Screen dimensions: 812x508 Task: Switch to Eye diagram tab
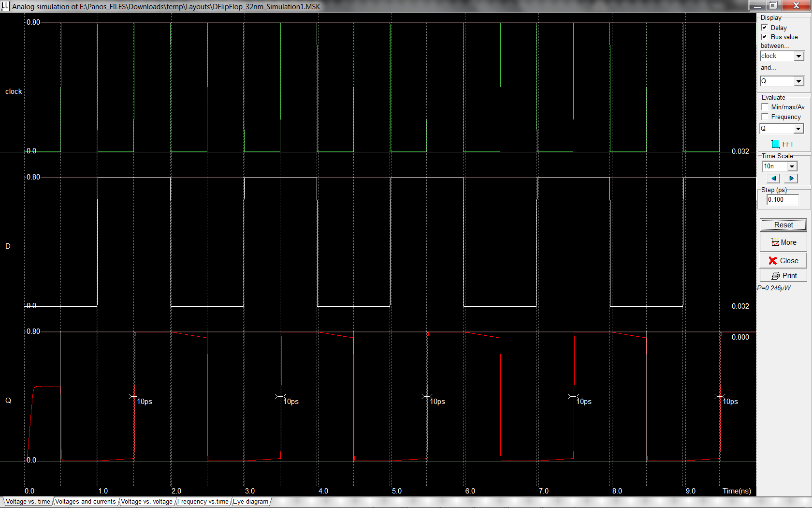click(x=250, y=501)
